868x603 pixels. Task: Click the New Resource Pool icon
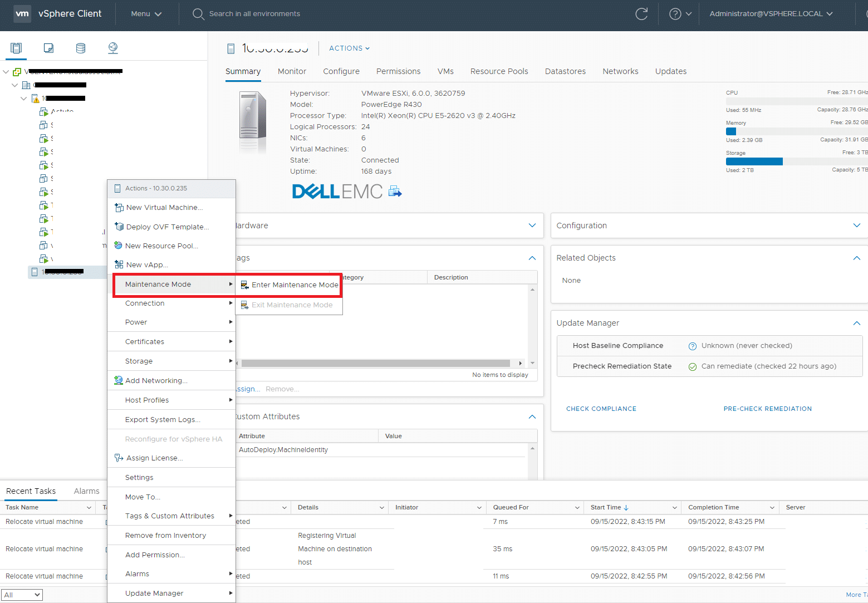(118, 246)
